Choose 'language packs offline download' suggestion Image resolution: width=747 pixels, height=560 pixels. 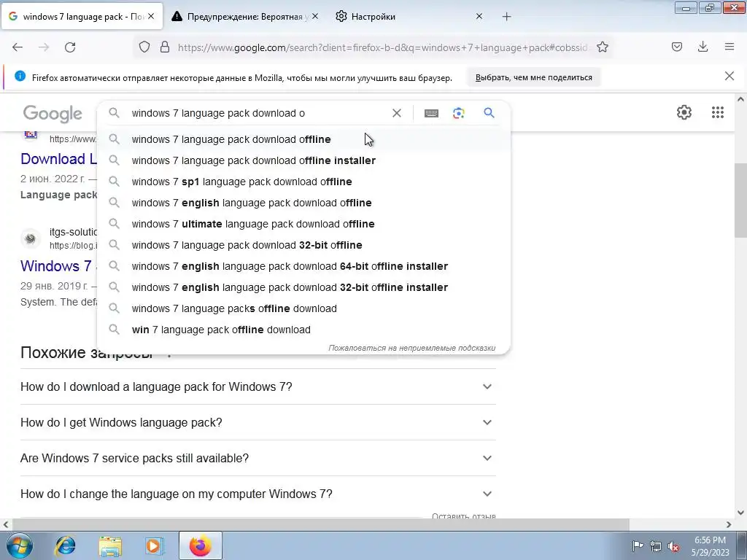(303, 308)
